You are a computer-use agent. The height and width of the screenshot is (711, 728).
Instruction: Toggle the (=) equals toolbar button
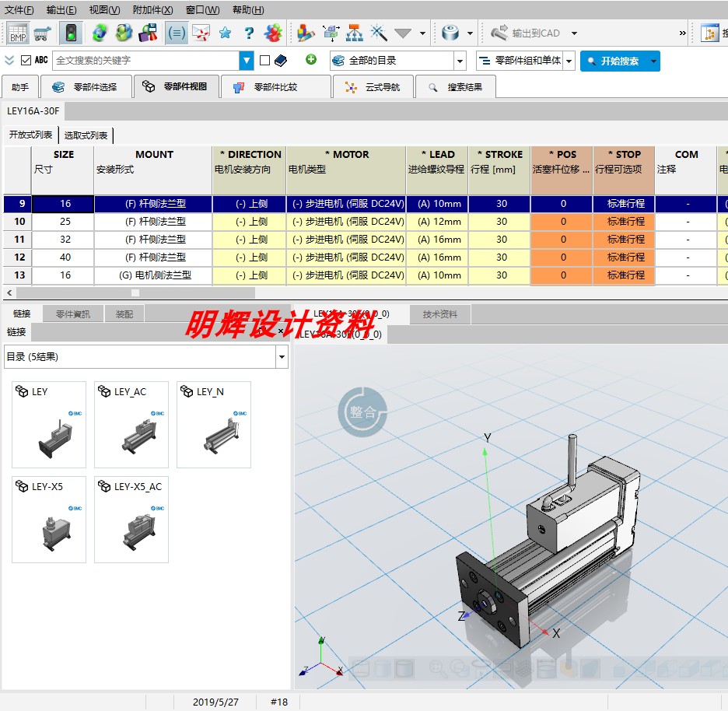click(177, 33)
